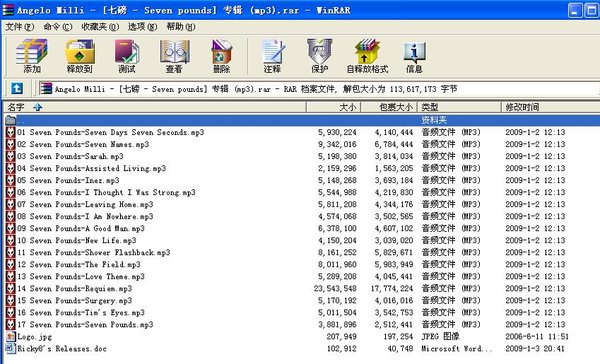This screenshot has height=364, width=600.
Task: Select file 11 Seven Pounds-Shower Flashback.mp3
Action: [x=93, y=253]
